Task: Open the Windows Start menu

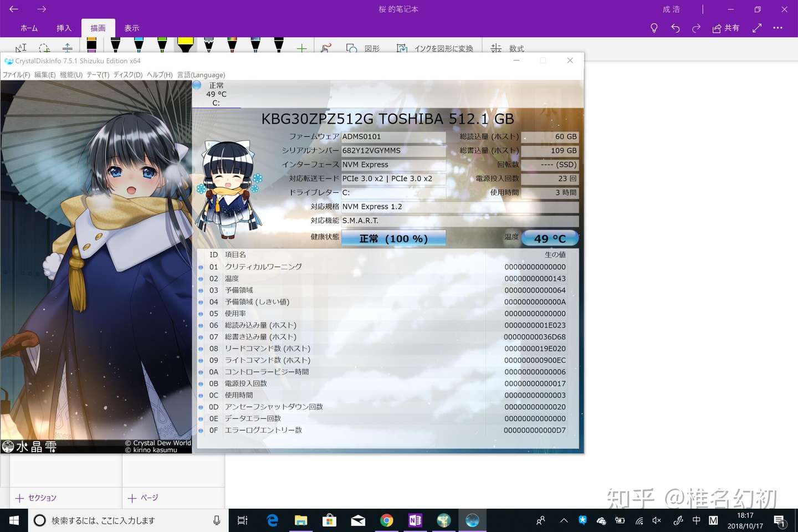Action: tap(14, 520)
